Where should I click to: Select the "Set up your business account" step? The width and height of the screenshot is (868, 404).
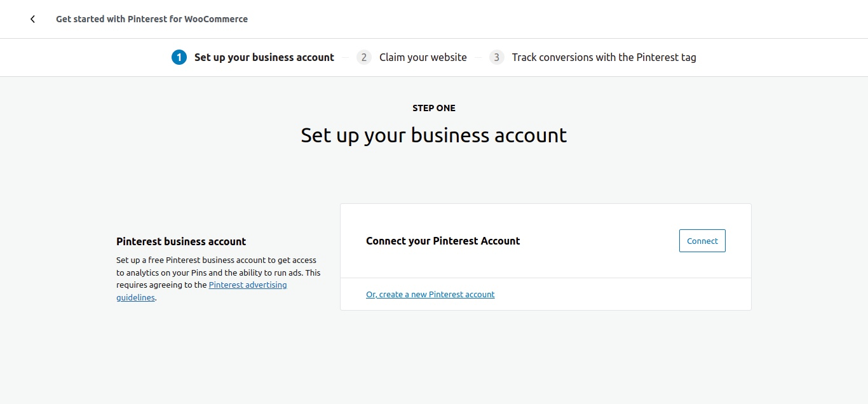coord(264,57)
